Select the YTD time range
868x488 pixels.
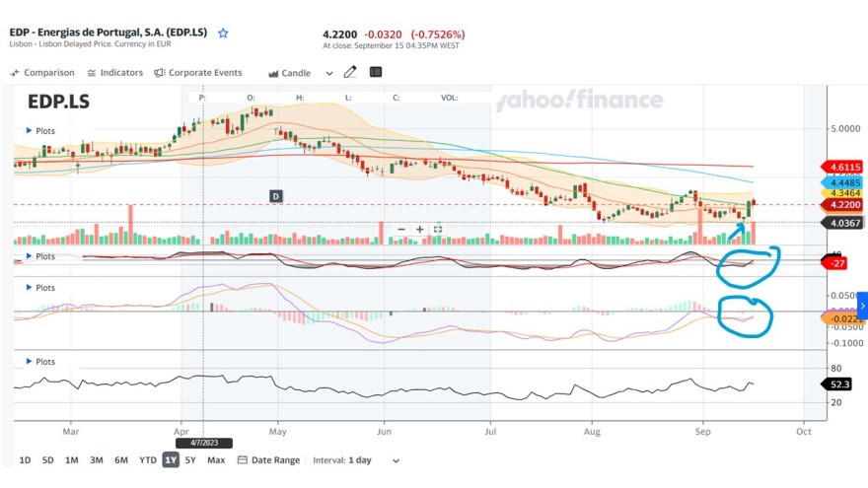(x=148, y=459)
